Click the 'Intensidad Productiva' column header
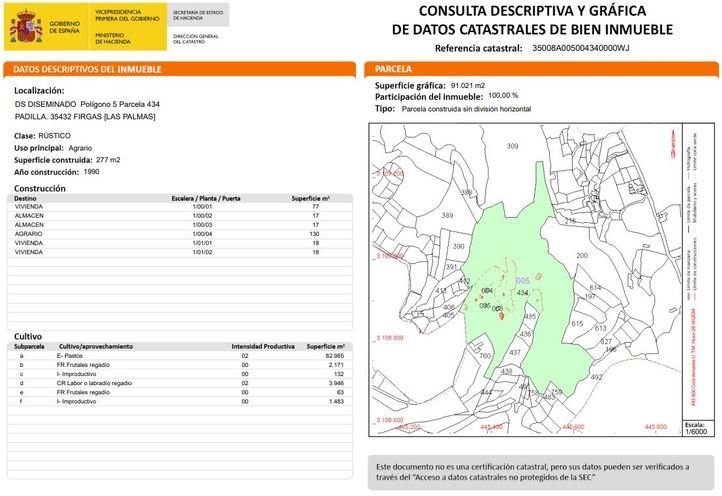 tap(263, 346)
